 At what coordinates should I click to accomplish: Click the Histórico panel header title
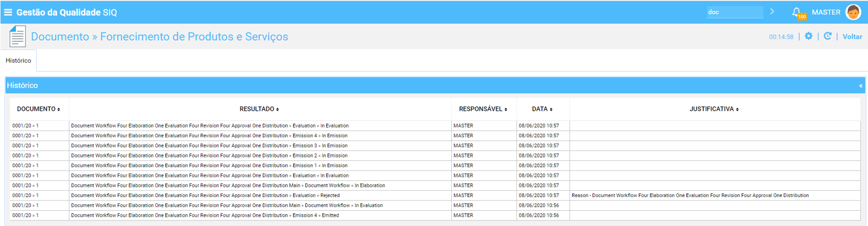tap(22, 85)
